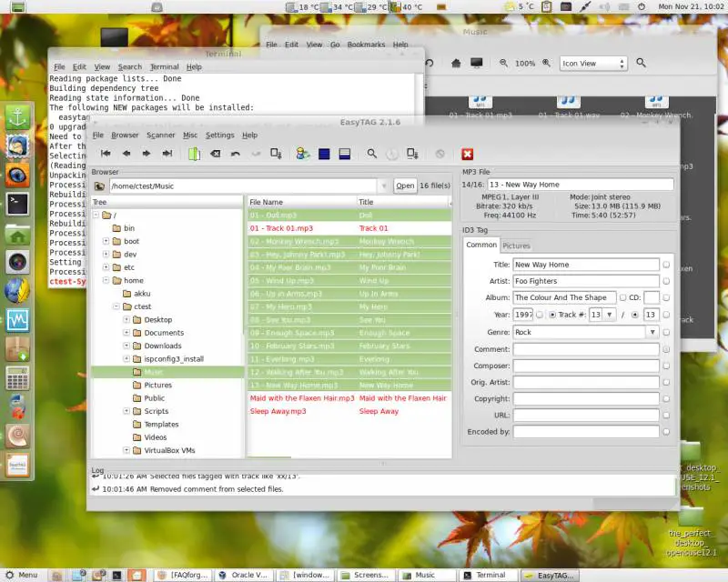Launch the terminal icon in the dock
Image resolution: width=728 pixels, height=582 pixels.
17,205
